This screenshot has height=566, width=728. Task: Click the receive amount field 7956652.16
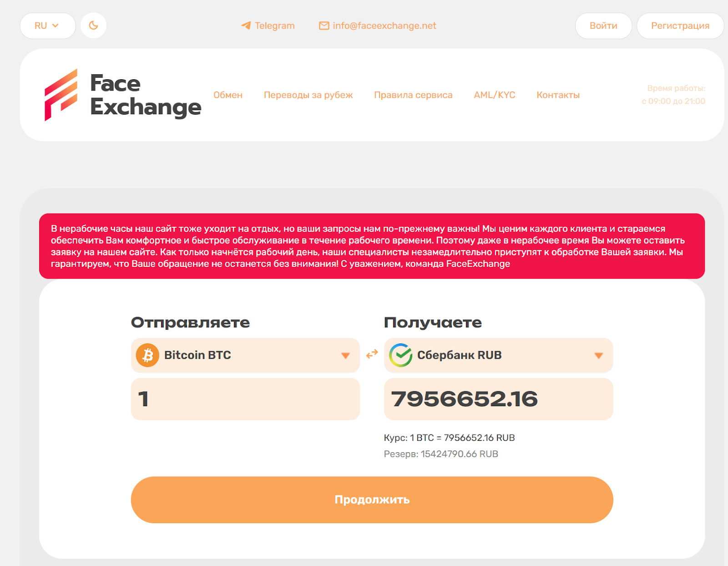(499, 399)
